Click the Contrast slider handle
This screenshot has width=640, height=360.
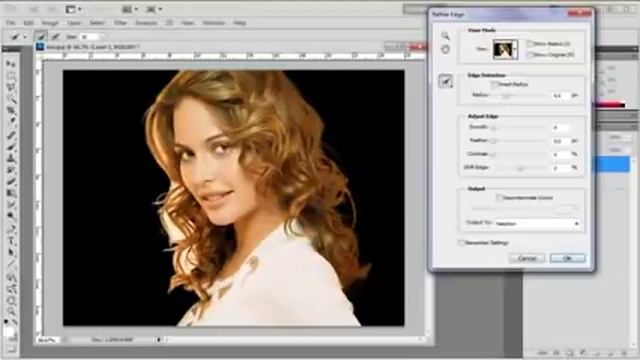click(x=493, y=155)
